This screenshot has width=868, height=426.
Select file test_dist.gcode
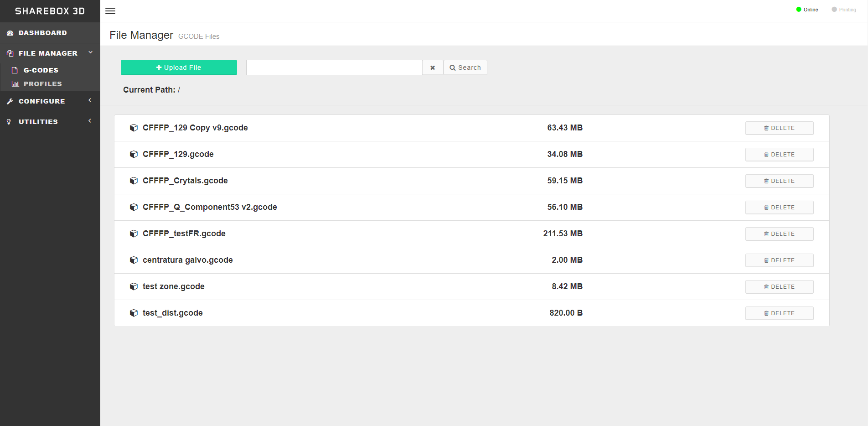pos(173,313)
